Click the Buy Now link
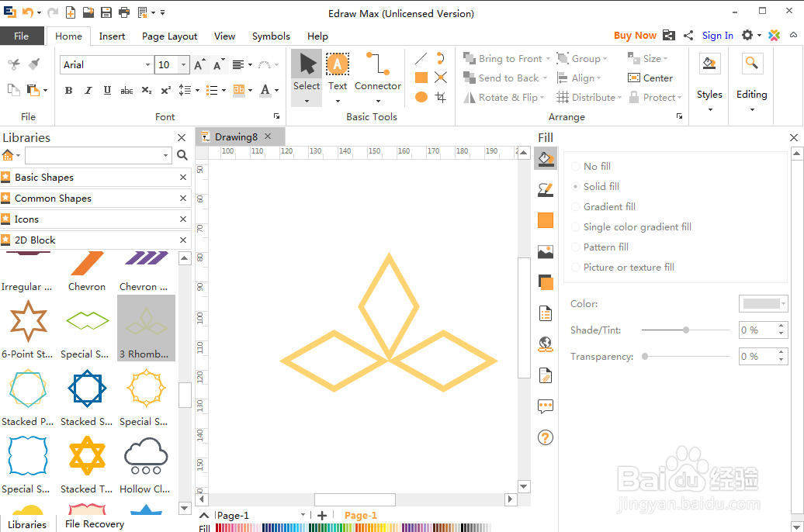The height and width of the screenshot is (532, 804). (x=635, y=36)
